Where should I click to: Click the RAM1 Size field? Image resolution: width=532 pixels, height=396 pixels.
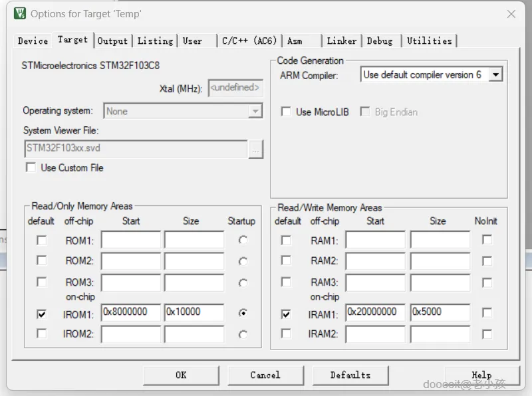click(440, 240)
